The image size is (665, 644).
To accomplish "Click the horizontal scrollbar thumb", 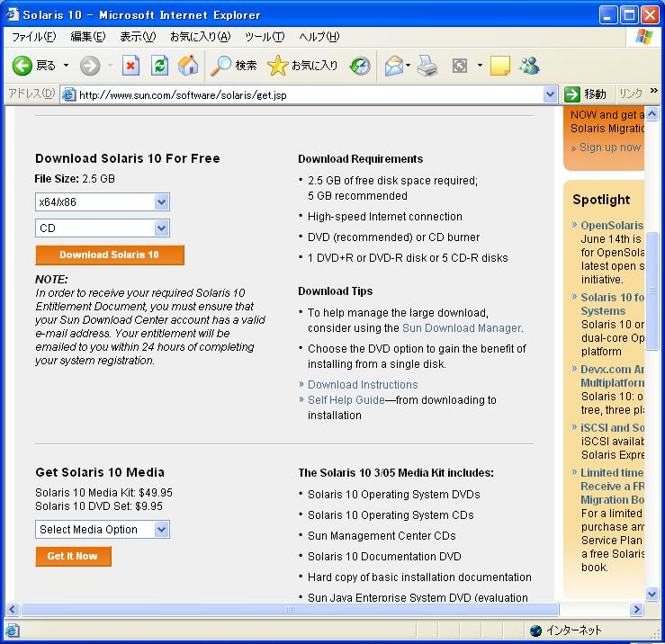I will point(290,609).
